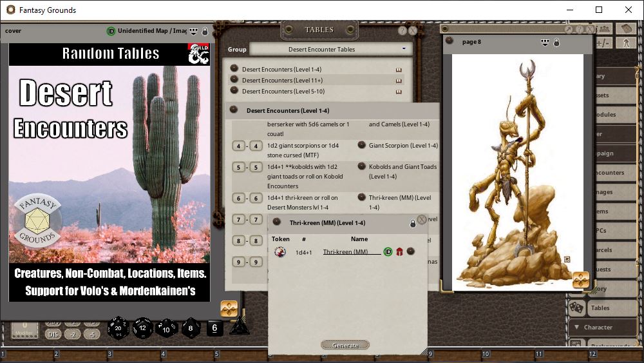Toggle the -5 modifier button
This screenshot has width=644, height=363.
[91, 334]
